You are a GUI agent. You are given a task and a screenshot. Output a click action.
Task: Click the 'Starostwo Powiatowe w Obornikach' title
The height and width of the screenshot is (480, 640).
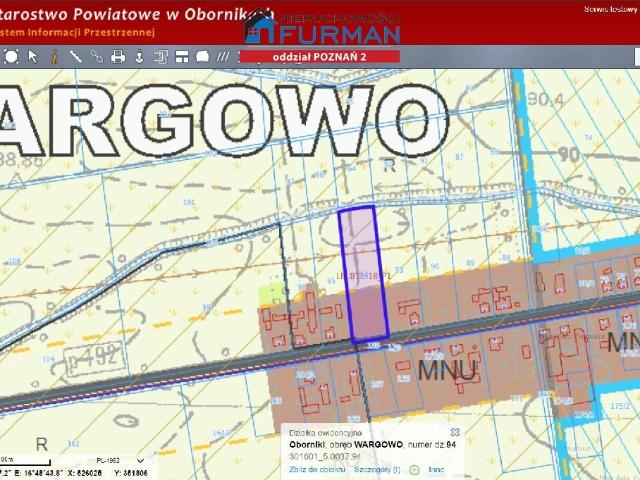[135, 14]
